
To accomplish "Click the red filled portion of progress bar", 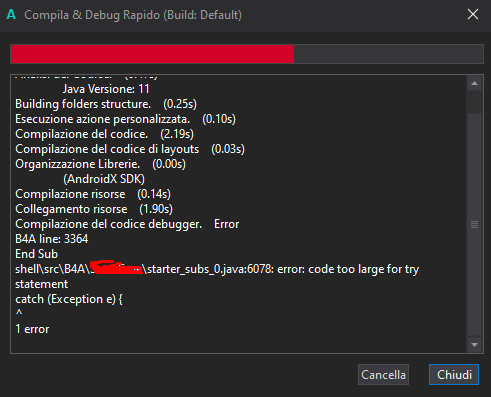I will (x=152, y=54).
